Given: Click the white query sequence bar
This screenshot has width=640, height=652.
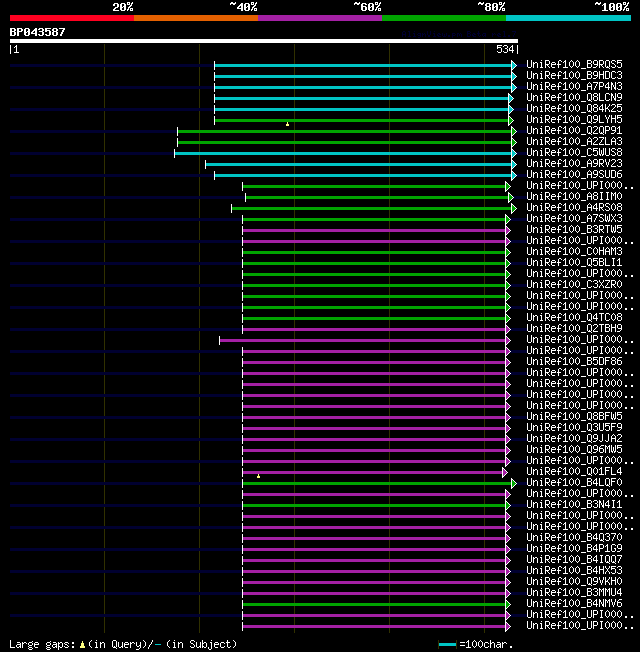Looking at the screenshot, I should click(x=264, y=41).
